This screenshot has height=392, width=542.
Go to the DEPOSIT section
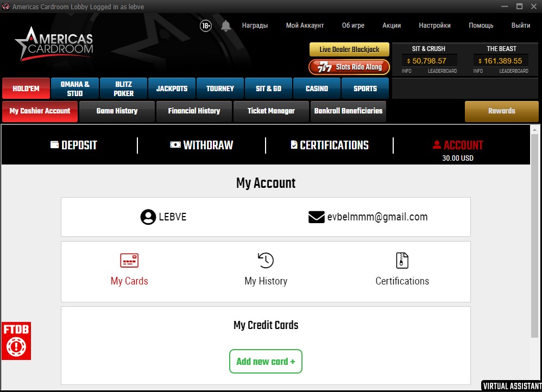74,145
